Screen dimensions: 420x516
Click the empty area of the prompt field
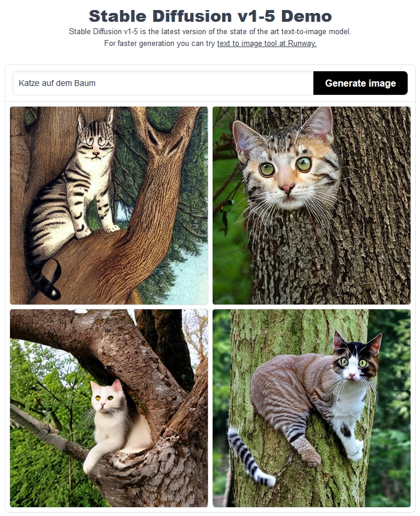204,83
